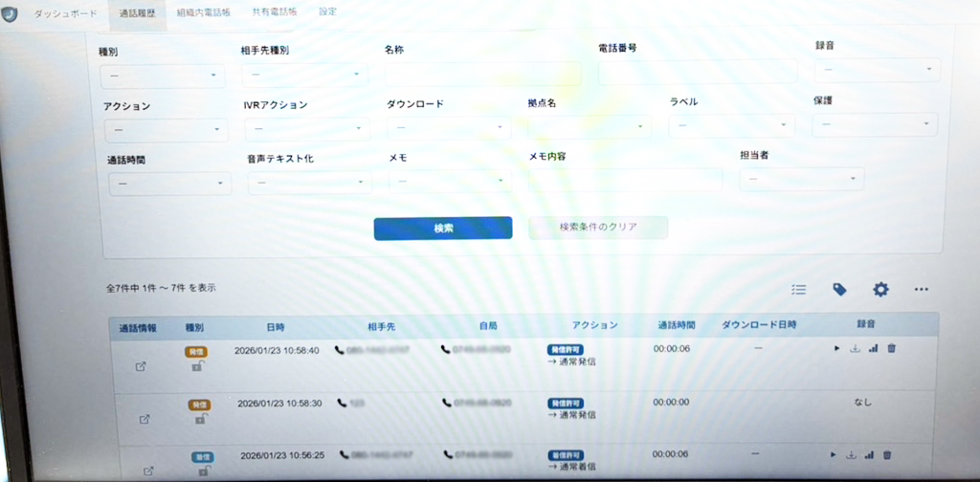This screenshot has width=980, height=482.
Task: Open the tag label icon above the table
Action: pyautogui.click(x=839, y=289)
